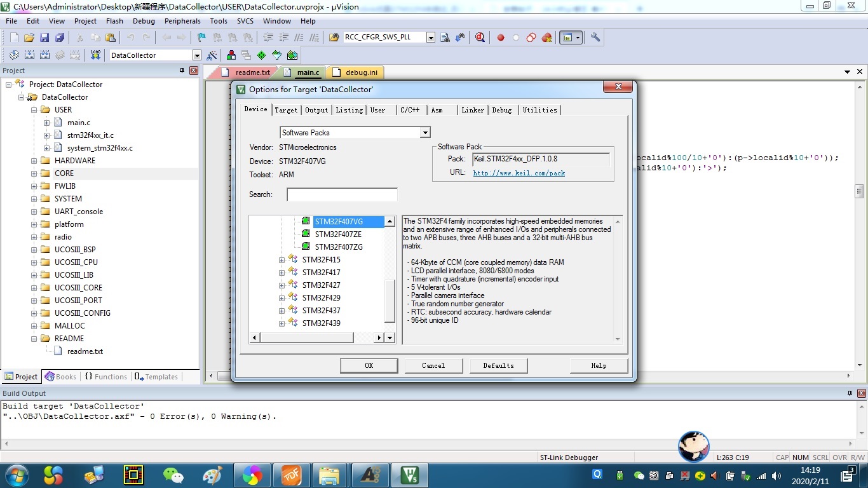This screenshot has width=868, height=488.
Task: Expand the FWLIB project group
Action: pos(34,186)
